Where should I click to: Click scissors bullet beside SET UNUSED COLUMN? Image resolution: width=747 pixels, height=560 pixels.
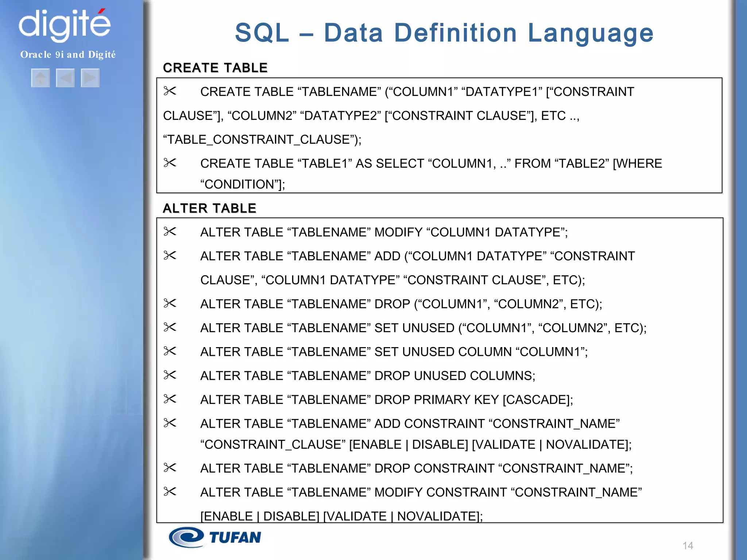pos(170,351)
